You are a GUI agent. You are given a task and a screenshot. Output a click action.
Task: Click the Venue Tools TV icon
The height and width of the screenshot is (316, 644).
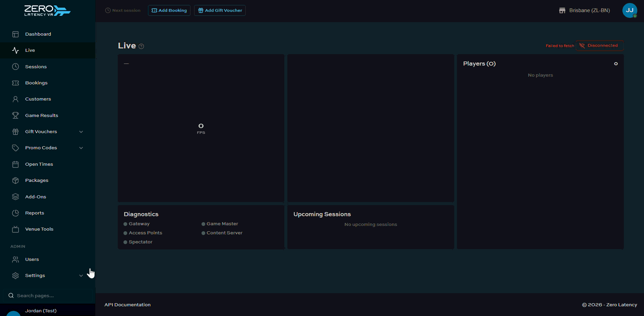15,229
